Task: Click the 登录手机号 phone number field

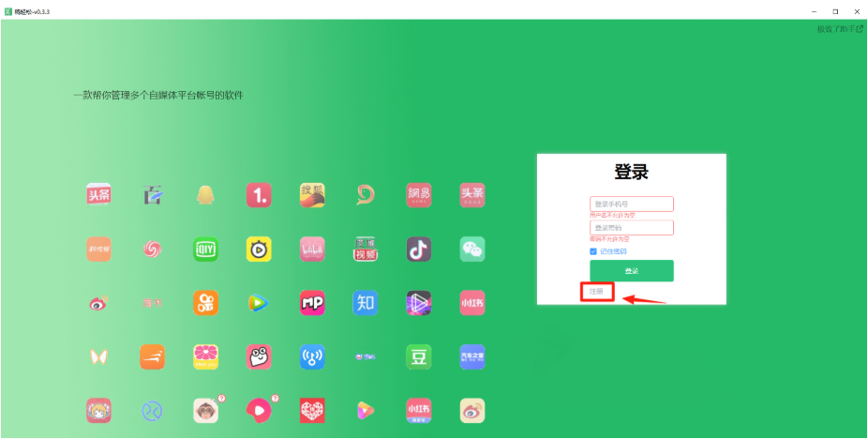Action: coord(631,204)
